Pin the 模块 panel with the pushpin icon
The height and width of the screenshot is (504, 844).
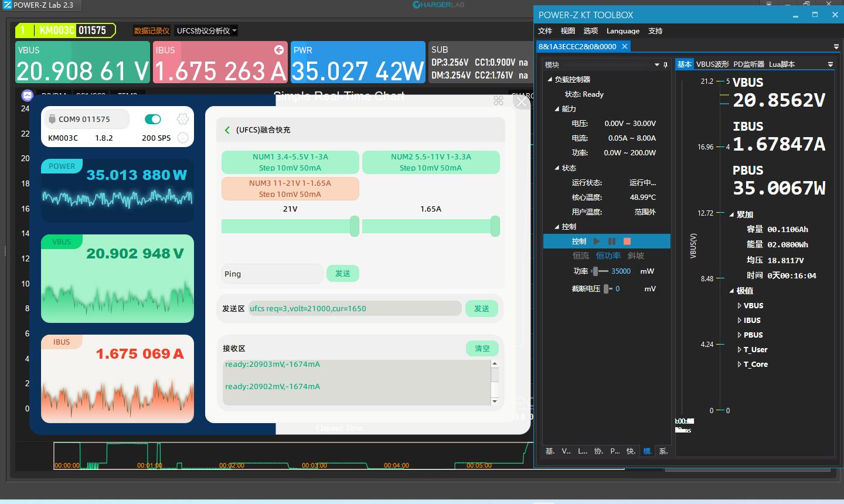click(x=665, y=65)
